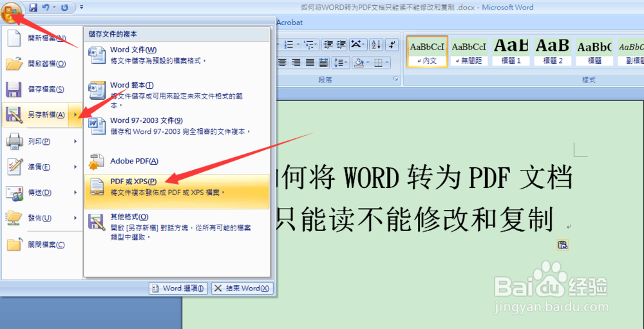The height and width of the screenshot is (329, 644).
Task: Click the Word 選項 button
Action: (x=178, y=288)
